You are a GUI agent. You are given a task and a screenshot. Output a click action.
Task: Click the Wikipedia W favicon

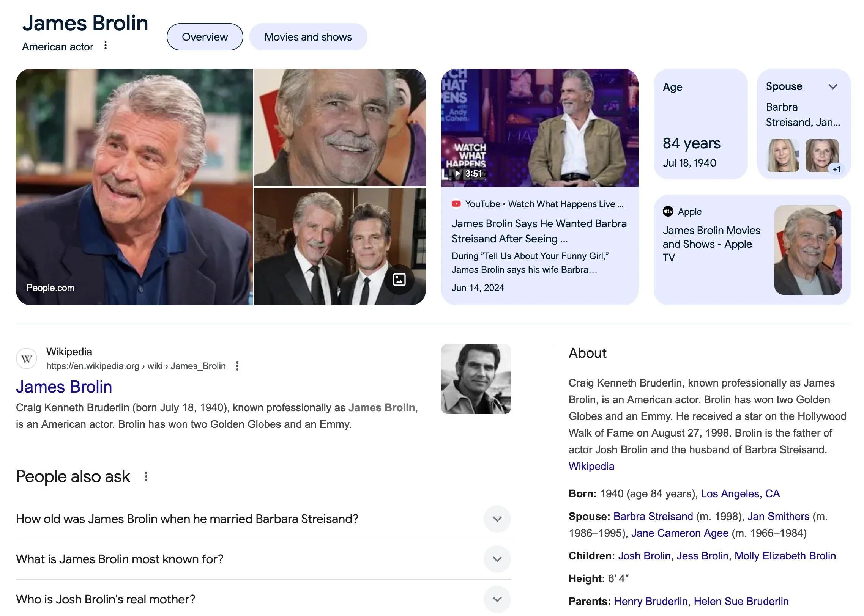pyautogui.click(x=27, y=358)
